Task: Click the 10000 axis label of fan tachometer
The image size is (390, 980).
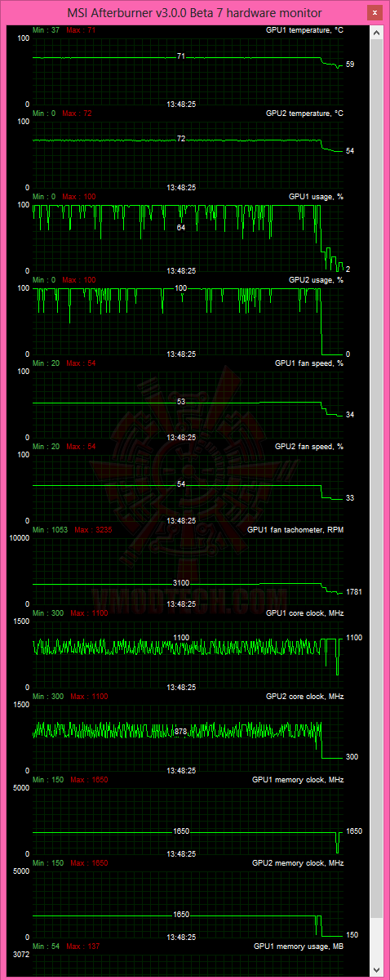Action: [19, 537]
